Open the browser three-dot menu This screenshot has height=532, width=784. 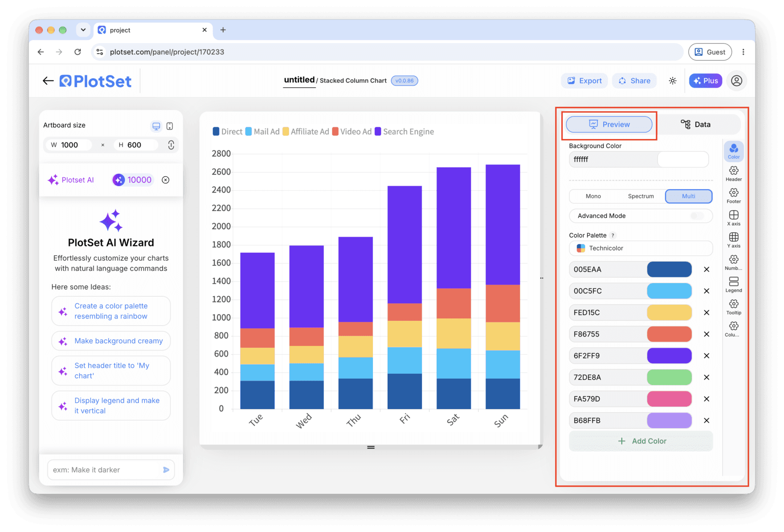743,52
